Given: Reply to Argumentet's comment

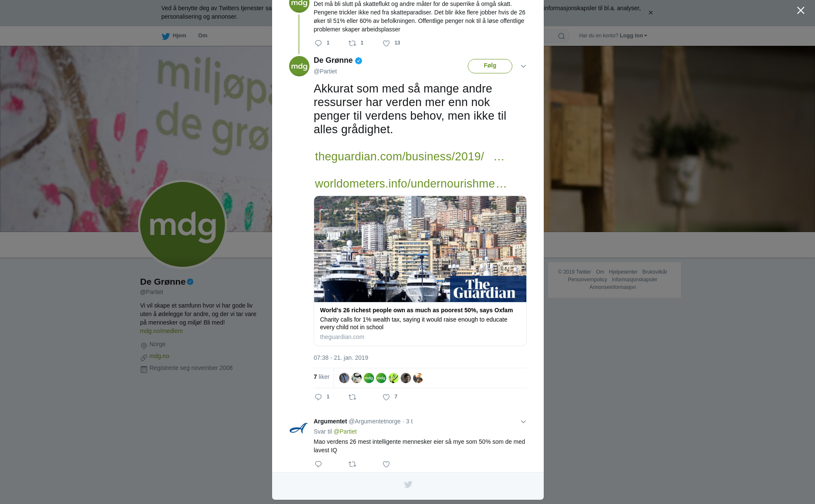Looking at the screenshot, I should click(318, 465).
